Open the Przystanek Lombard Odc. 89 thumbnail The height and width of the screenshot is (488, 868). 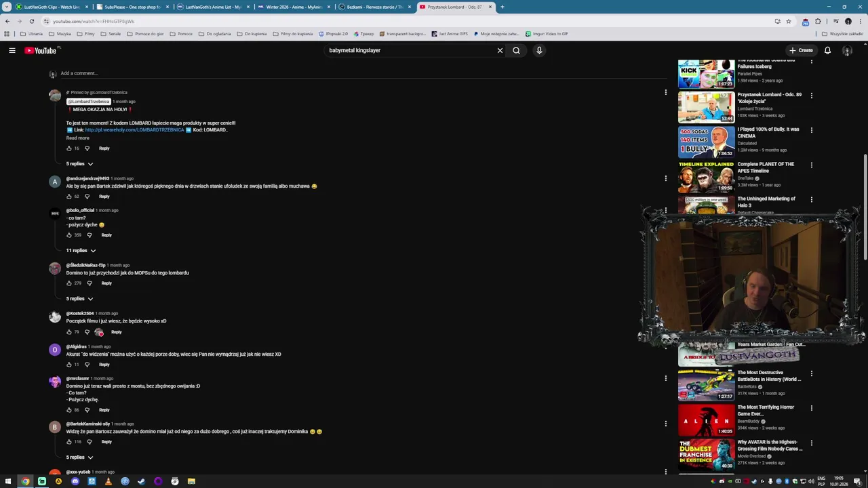point(706,106)
